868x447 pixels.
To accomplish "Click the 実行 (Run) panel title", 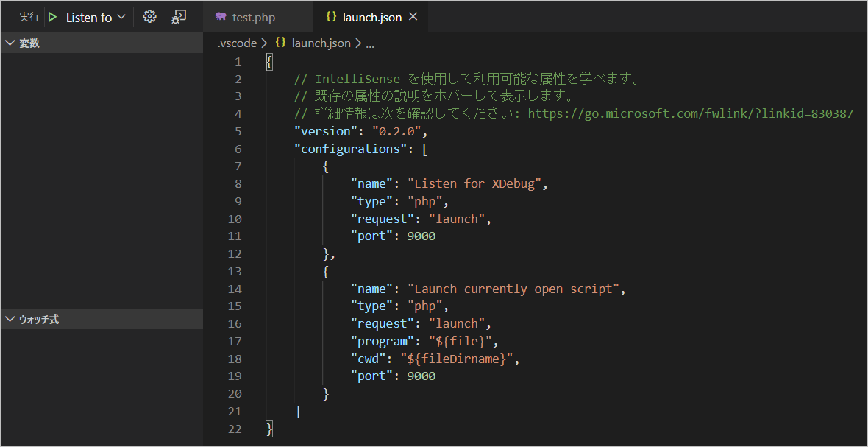I will [x=28, y=15].
